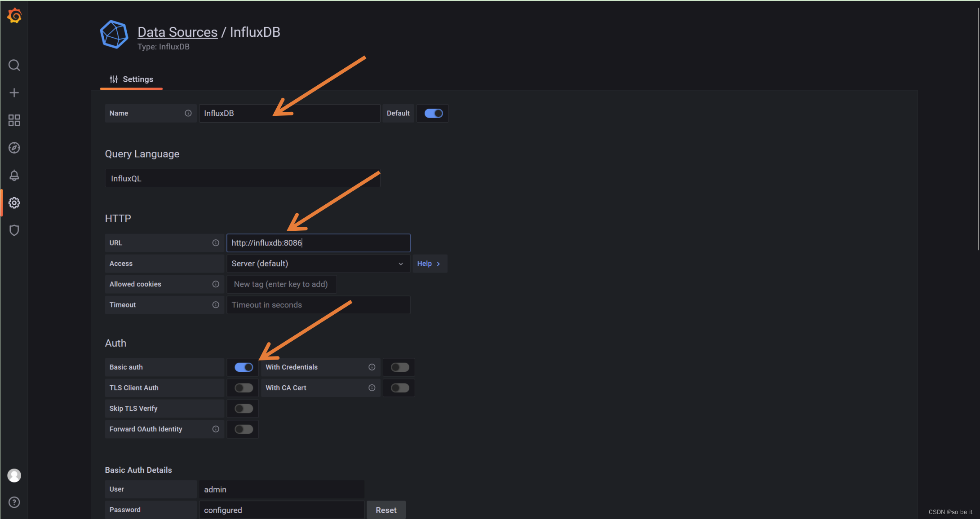Screen dimensions: 980x519
Task: Select the Settings tab
Action: point(132,79)
